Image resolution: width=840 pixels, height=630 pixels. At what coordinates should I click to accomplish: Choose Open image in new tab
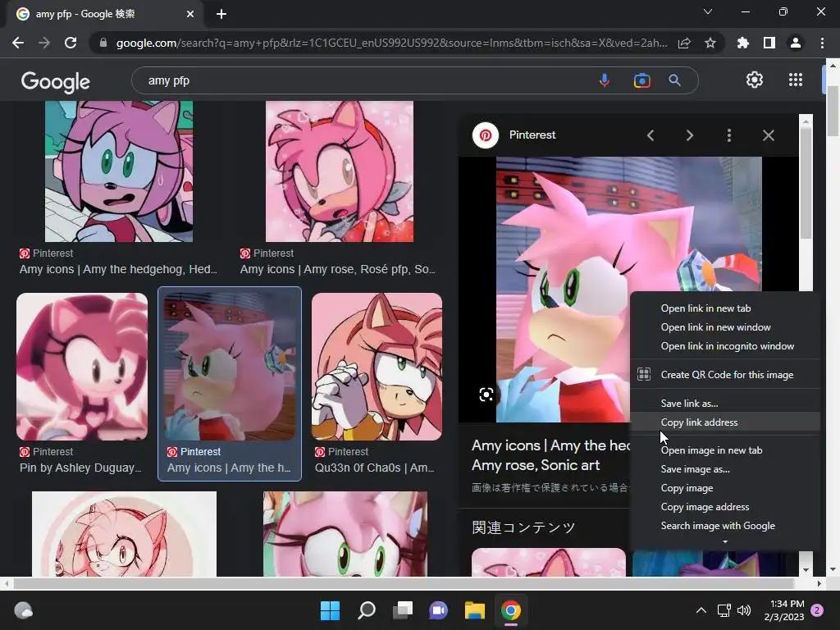click(711, 450)
